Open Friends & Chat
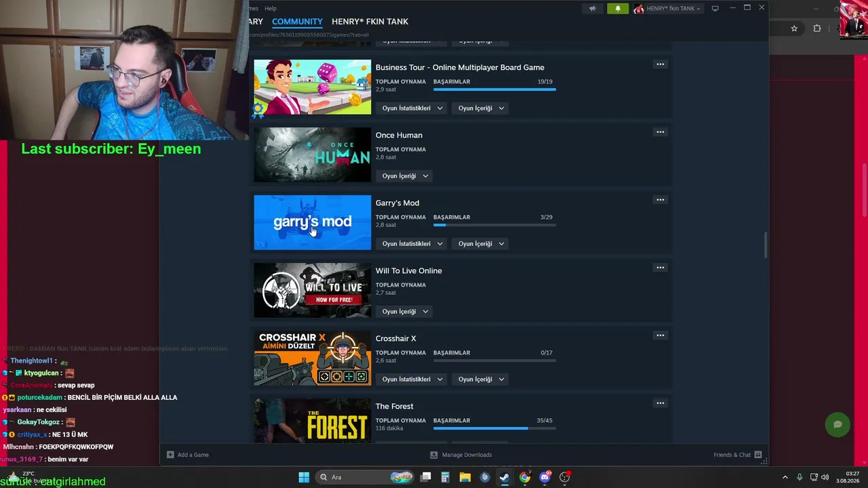 click(738, 455)
